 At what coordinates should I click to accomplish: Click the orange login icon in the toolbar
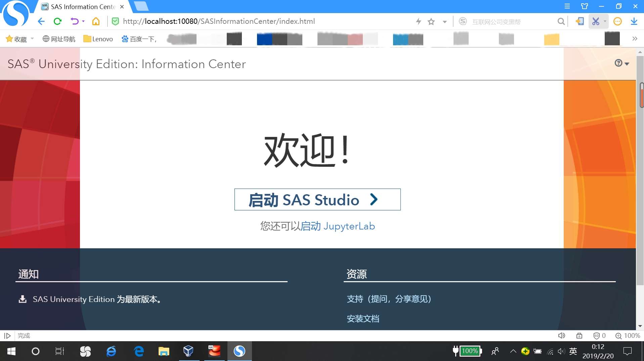pyautogui.click(x=580, y=21)
